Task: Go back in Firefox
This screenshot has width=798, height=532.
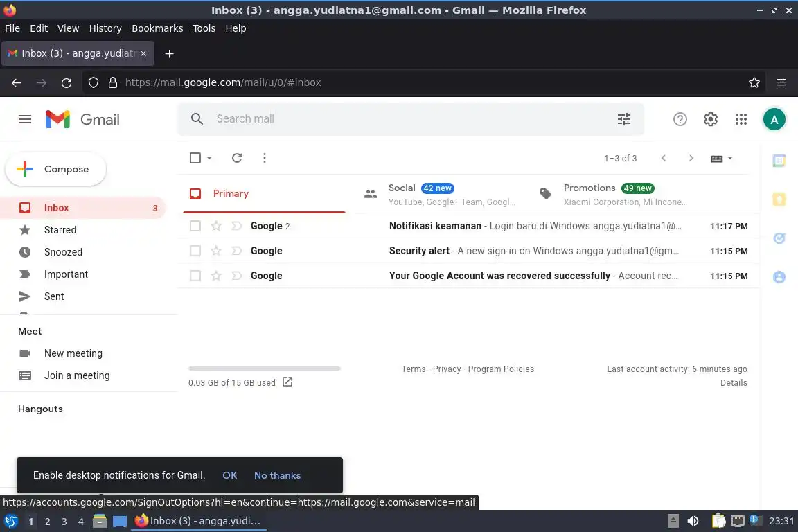Action: pos(17,82)
